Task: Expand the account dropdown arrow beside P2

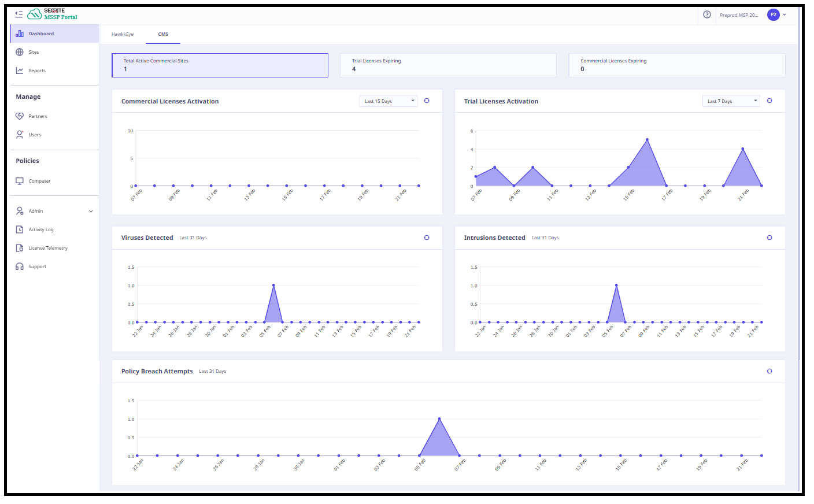Action: tap(785, 15)
